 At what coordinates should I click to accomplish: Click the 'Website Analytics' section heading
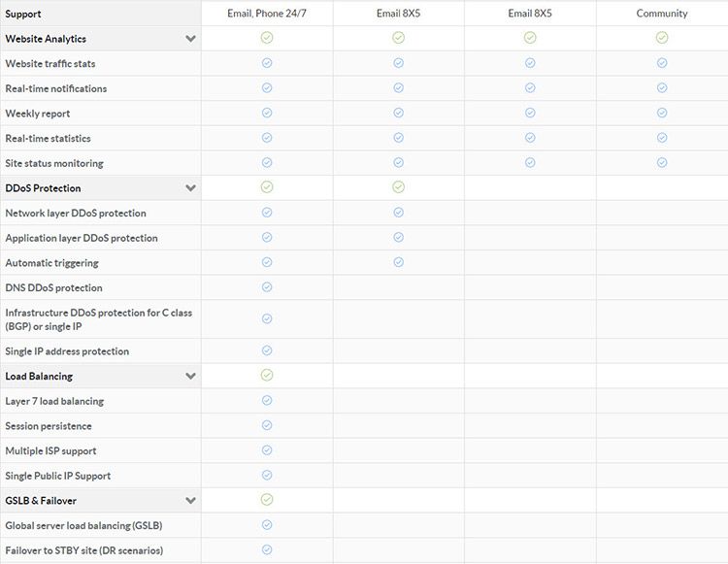[x=46, y=39]
